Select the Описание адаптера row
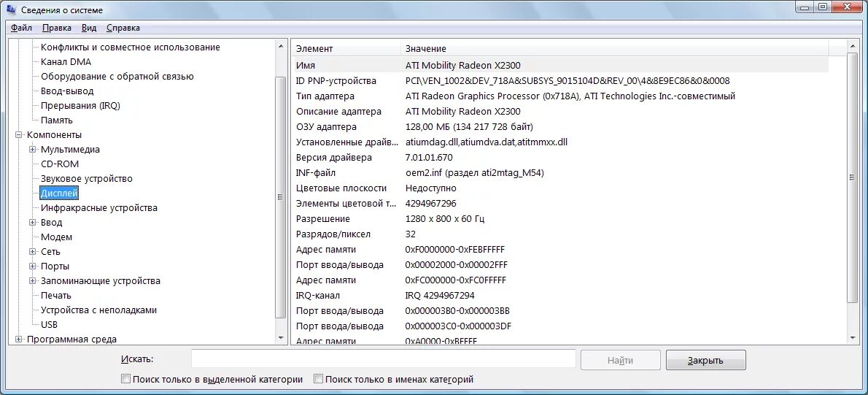Viewport: 868px width, 395px height. [x=560, y=112]
